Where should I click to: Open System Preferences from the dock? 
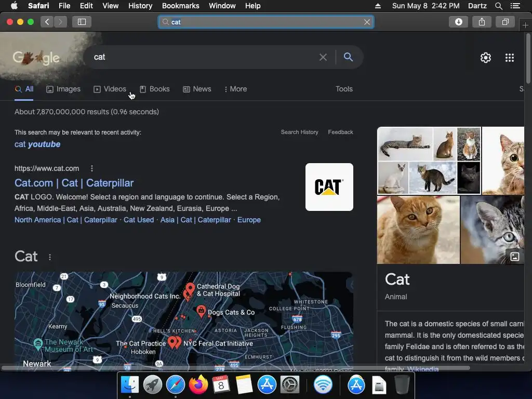click(290, 385)
